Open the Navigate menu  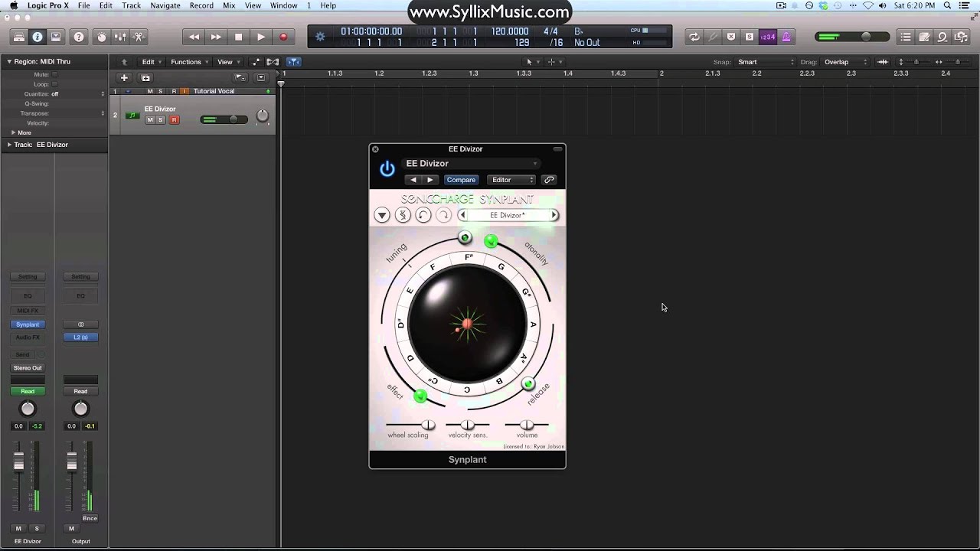tap(165, 5)
